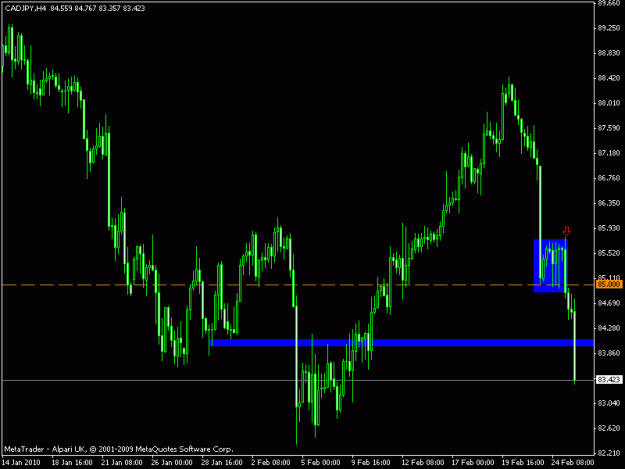Click the 21 Jan 08:00 time label
Viewport: 625px width, 469px height.
[x=122, y=463]
